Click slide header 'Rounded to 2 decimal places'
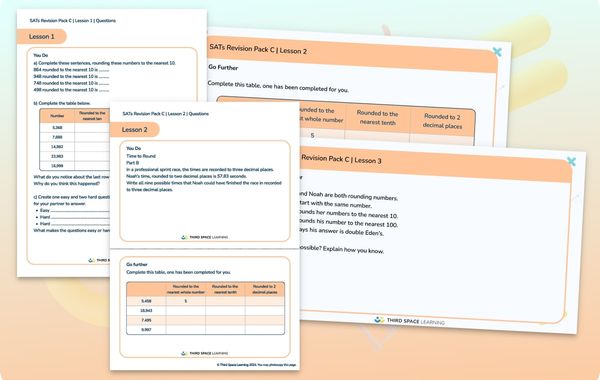 (442, 121)
